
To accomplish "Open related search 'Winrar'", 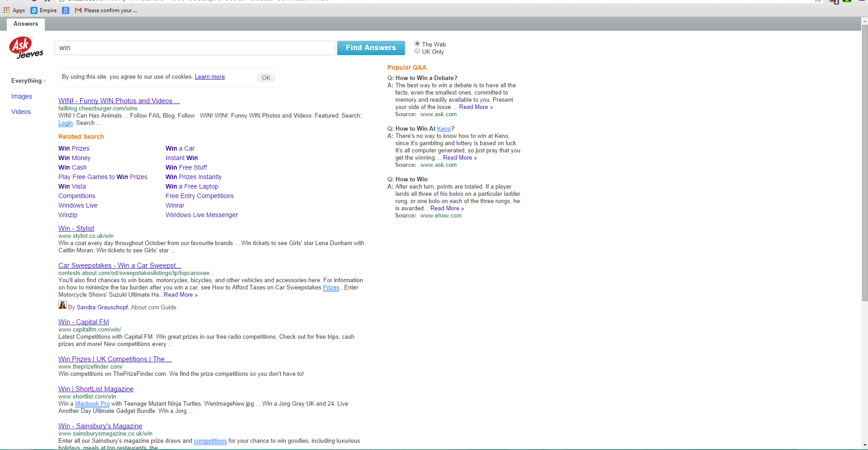I will (x=175, y=205).
